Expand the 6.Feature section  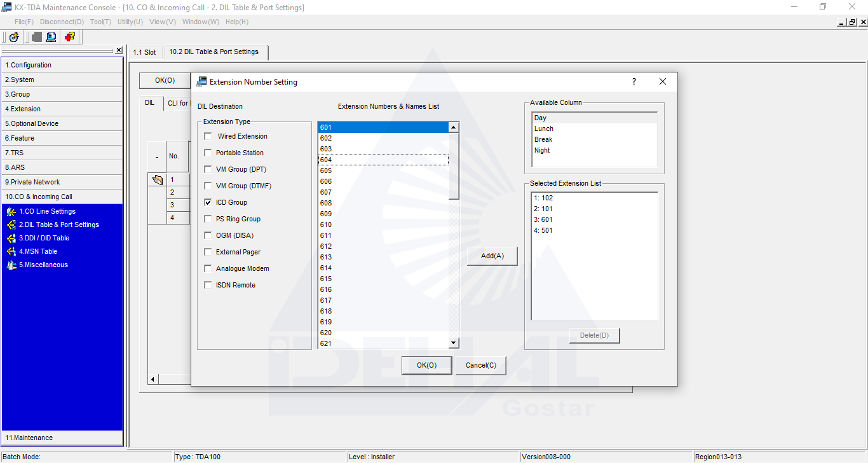click(62, 138)
